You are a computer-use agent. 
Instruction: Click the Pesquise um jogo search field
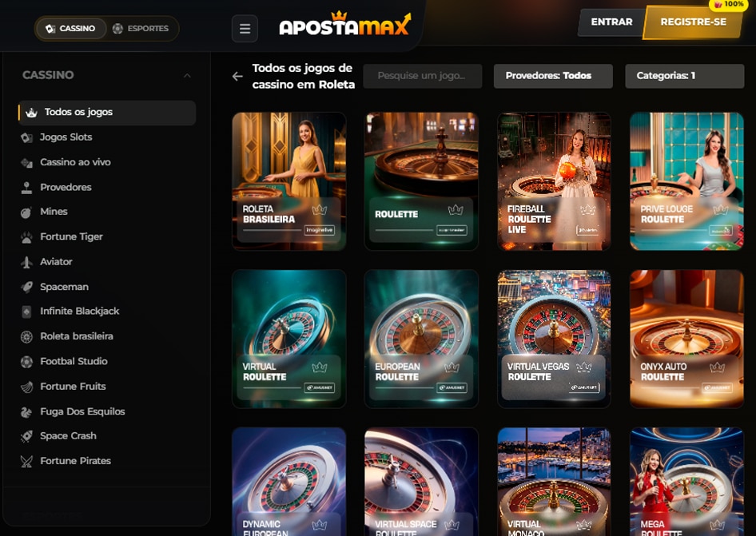[423, 76]
